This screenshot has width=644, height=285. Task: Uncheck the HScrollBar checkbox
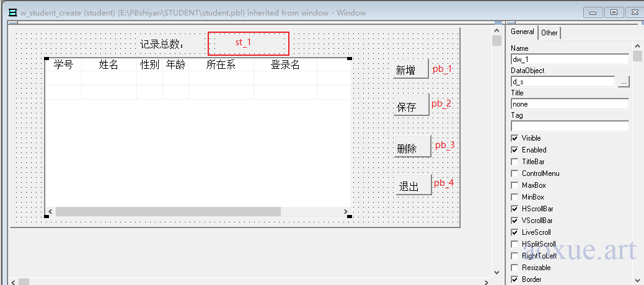pyautogui.click(x=514, y=209)
